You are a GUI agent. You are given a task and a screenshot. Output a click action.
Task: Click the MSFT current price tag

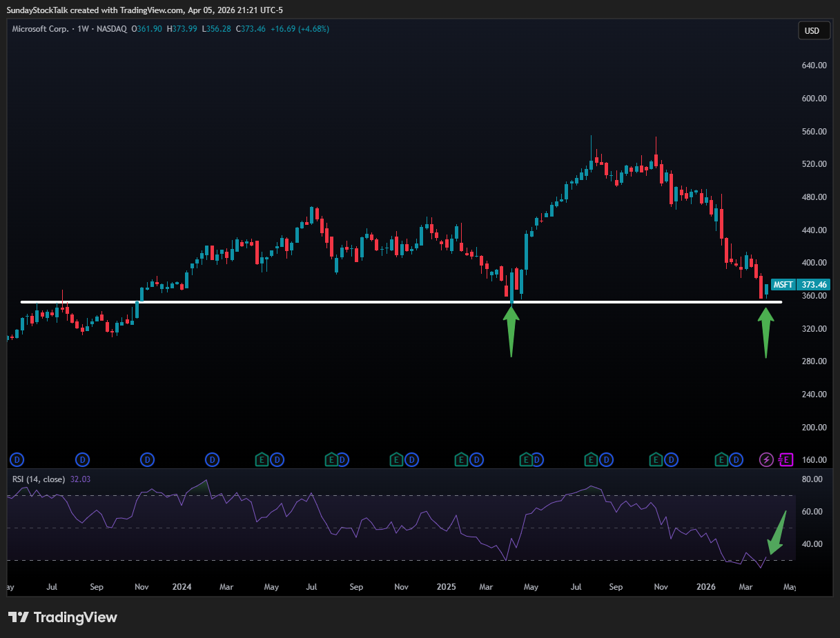pyautogui.click(x=783, y=284)
